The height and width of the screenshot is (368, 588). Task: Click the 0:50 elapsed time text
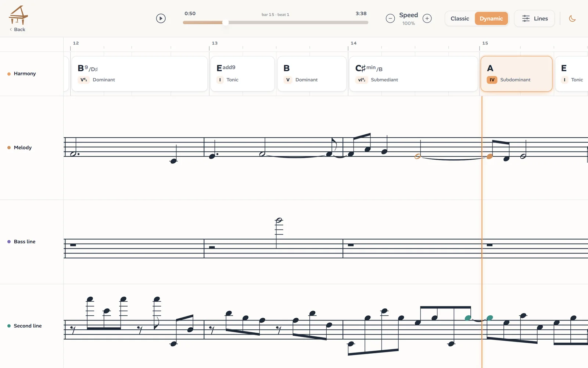[x=190, y=14]
